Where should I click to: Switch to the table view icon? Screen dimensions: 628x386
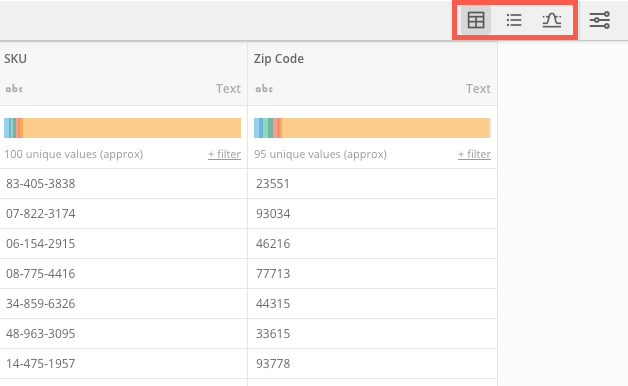click(476, 20)
